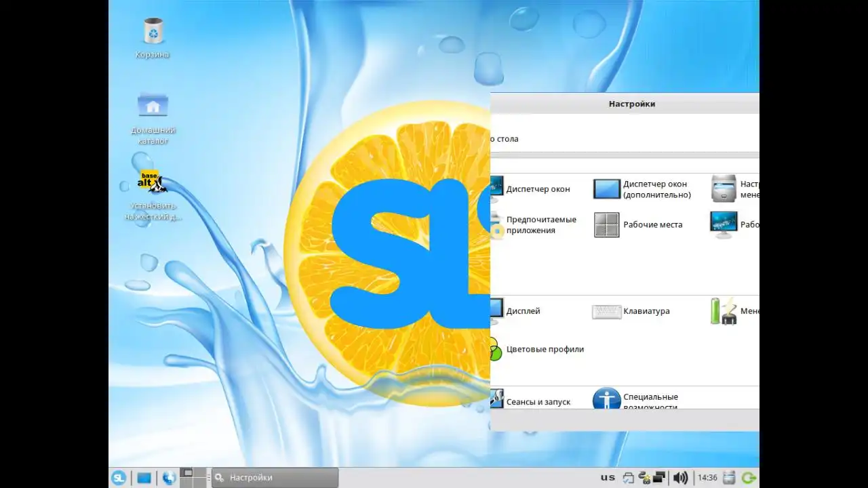Open the Домашний каталог folder icon
Viewport: 868px width, 488px height.
pos(153,118)
